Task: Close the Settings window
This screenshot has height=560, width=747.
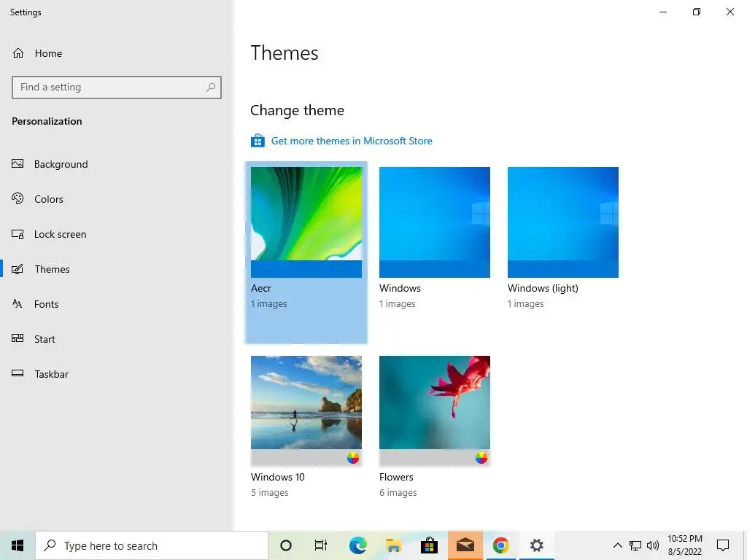Action: pyautogui.click(x=729, y=12)
